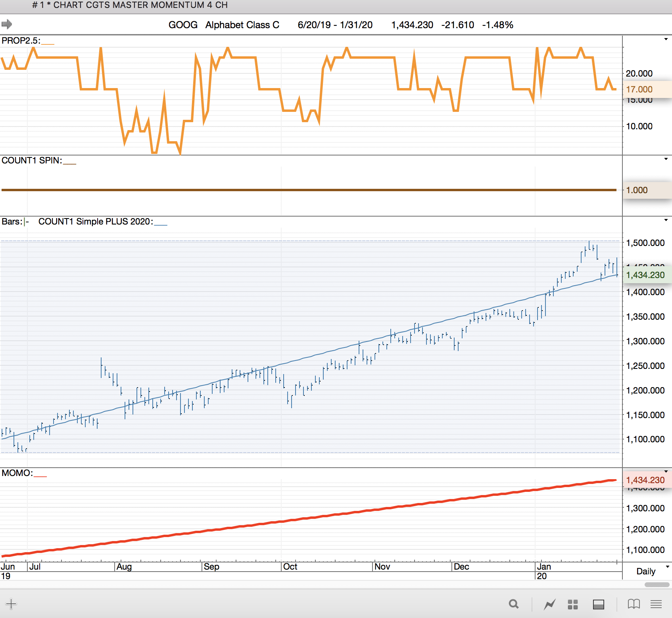Viewport: 672px width, 618px height.
Task: Click the horizontal scrollbar thumb below the chart
Action: coord(657,585)
